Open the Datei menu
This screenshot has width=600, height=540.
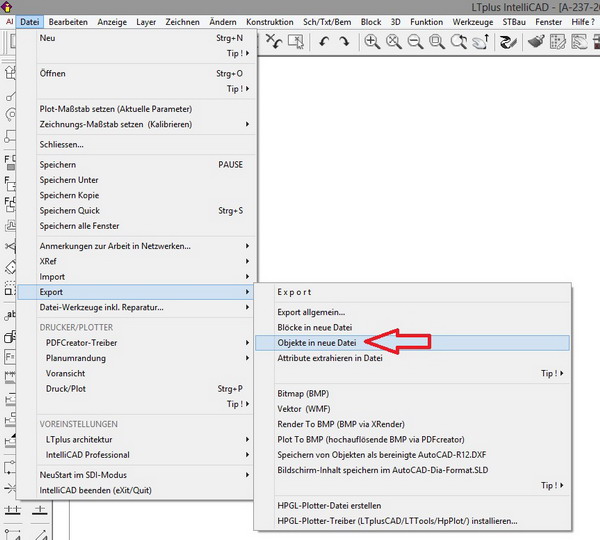click(x=29, y=22)
